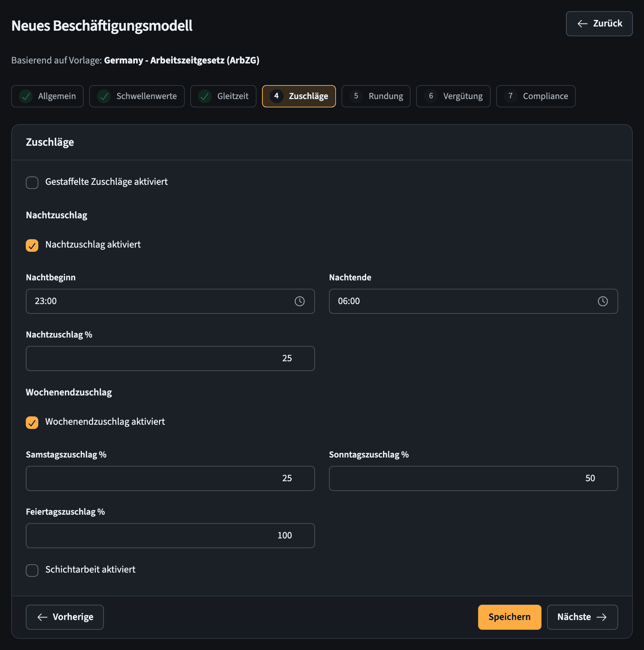Screen dimensions: 644x650
Task: Open time picker clock icon for Nachtbeginn
Action: point(299,301)
